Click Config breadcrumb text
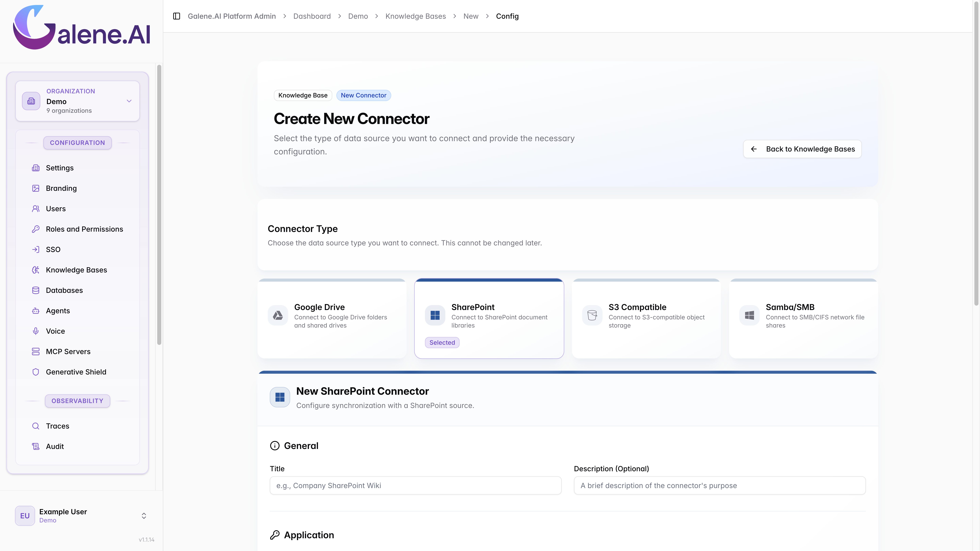Screen dimensions: 980x551 pos(507,16)
